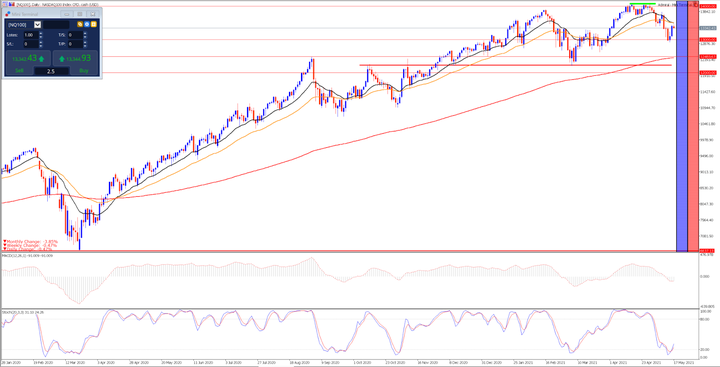The width and height of the screenshot is (720, 367).
Task: Increase the S/L value with up arrow
Action: (41, 42)
